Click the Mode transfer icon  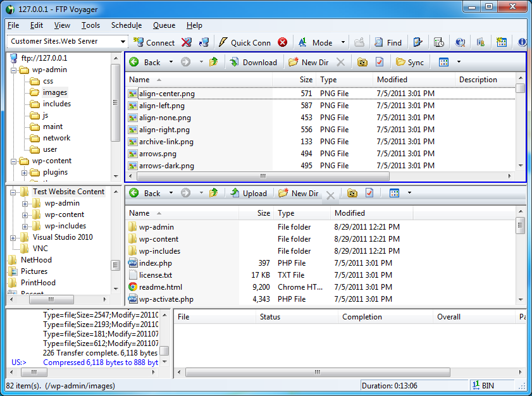tap(302, 42)
